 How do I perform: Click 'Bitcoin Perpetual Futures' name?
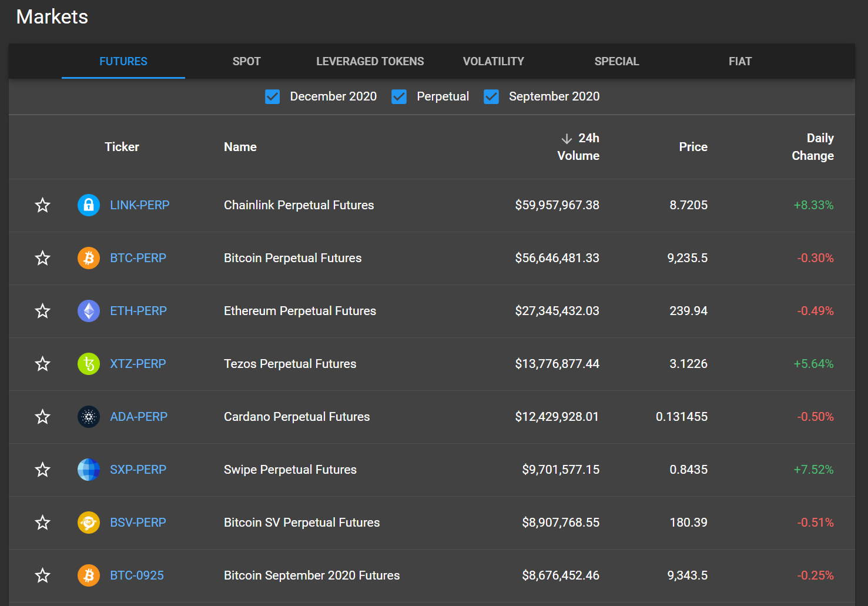coord(293,258)
